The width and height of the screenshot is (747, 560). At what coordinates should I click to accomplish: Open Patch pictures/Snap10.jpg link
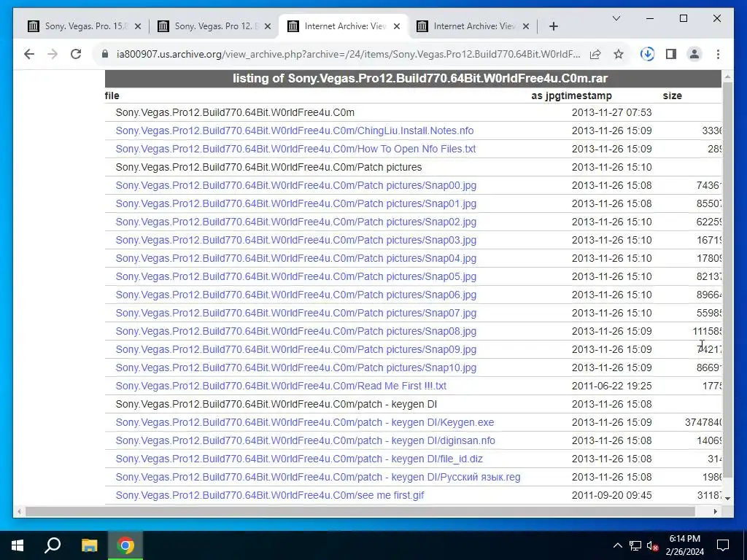point(296,367)
